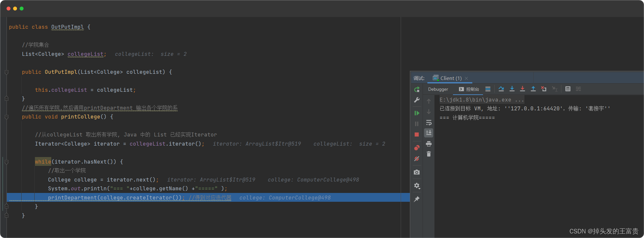This screenshot has height=238, width=644.
Task: Toggle scroll to end of console
Action: [429, 133]
